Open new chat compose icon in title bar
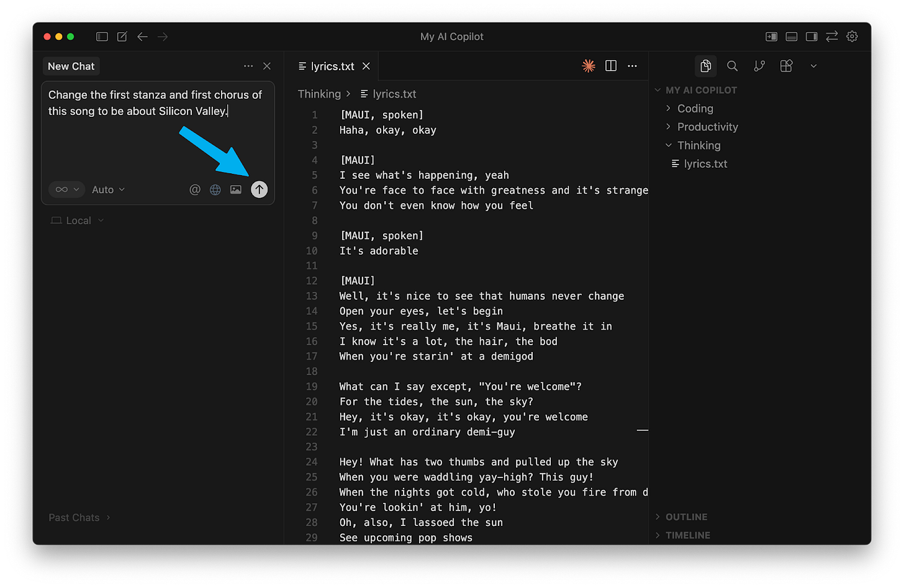The height and width of the screenshot is (588, 904). 122,37
